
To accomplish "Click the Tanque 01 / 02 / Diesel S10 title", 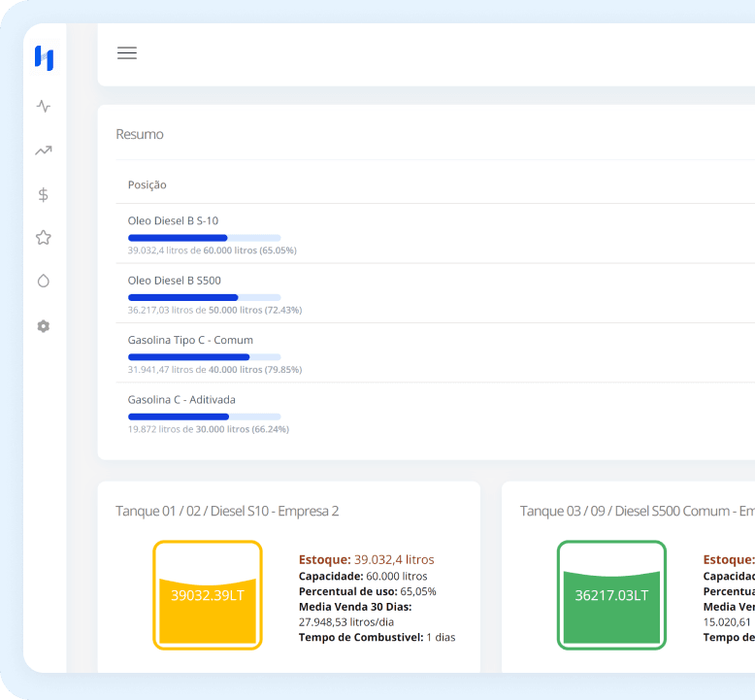I will tap(227, 511).
